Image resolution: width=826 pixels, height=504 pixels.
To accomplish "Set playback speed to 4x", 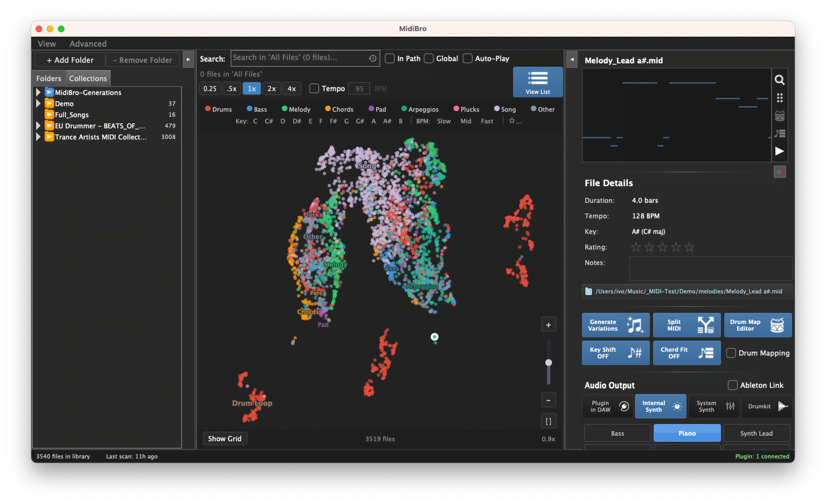I will 292,88.
